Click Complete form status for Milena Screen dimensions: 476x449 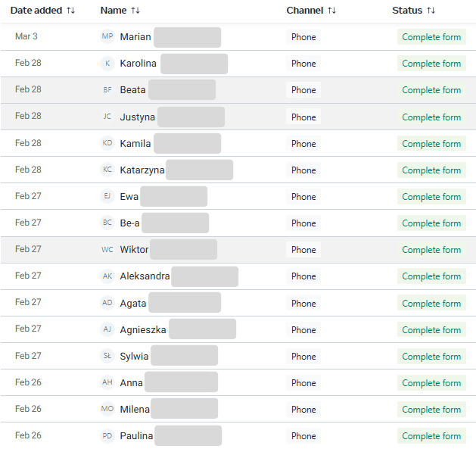point(431,409)
